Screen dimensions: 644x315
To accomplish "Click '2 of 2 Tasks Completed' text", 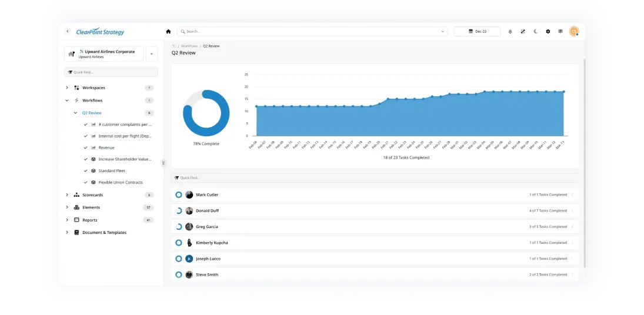I will click(x=548, y=275).
